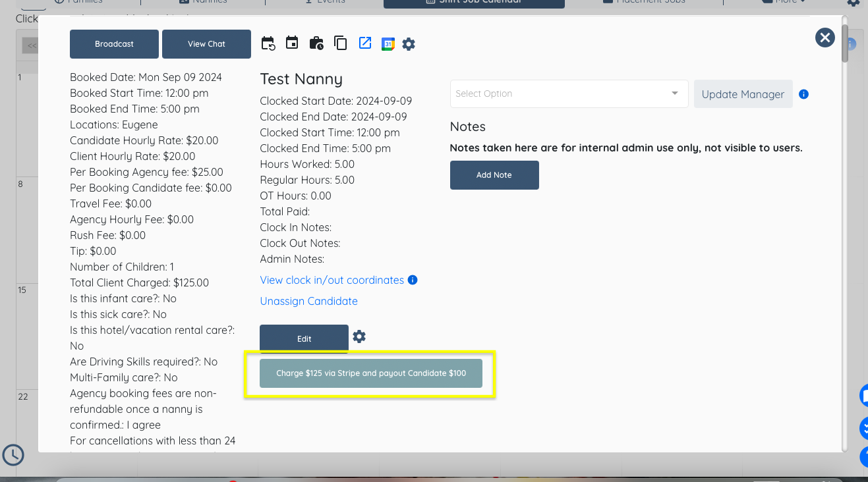Click "Per Booking Candidate fee: $0.00" text
The image size is (868, 482).
pyautogui.click(x=151, y=188)
